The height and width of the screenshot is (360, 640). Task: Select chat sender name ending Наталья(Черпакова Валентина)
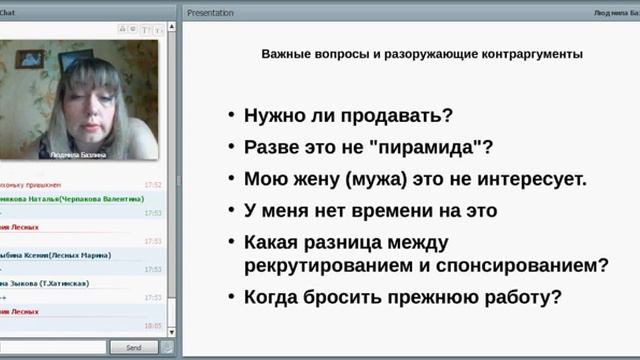point(72,199)
